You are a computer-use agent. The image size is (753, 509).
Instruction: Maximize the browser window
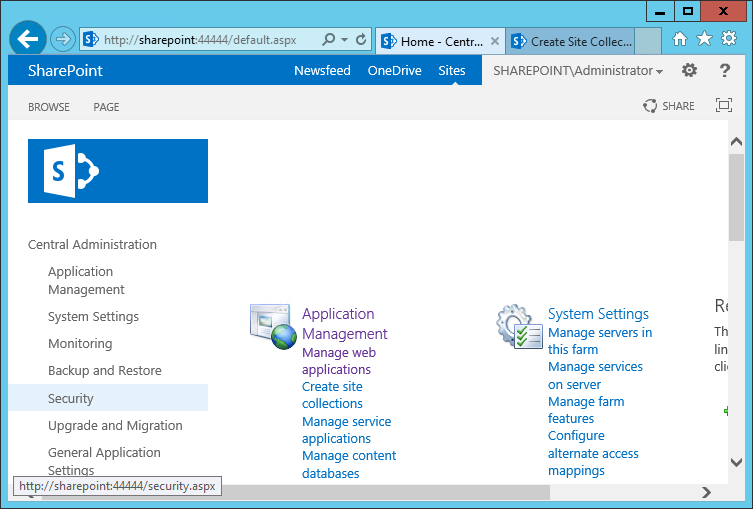(688, 12)
